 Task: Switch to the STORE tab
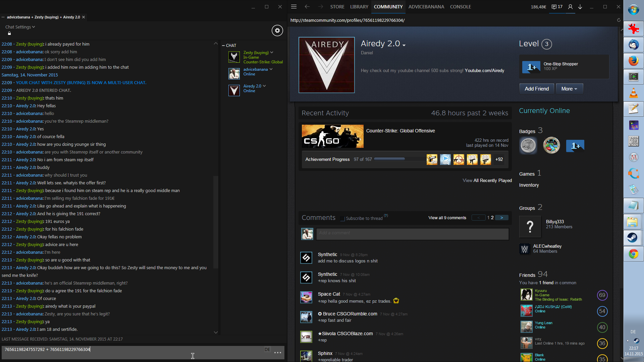[337, 7]
